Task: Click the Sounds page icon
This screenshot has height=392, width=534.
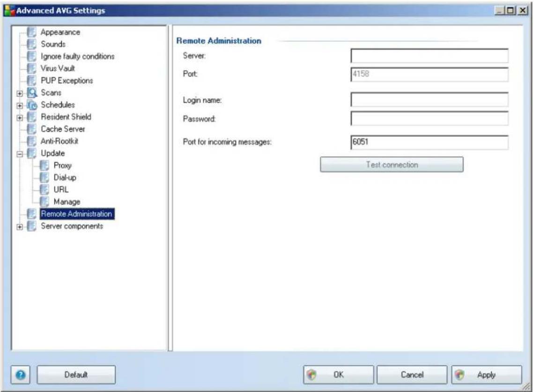Action: pos(31,44)
